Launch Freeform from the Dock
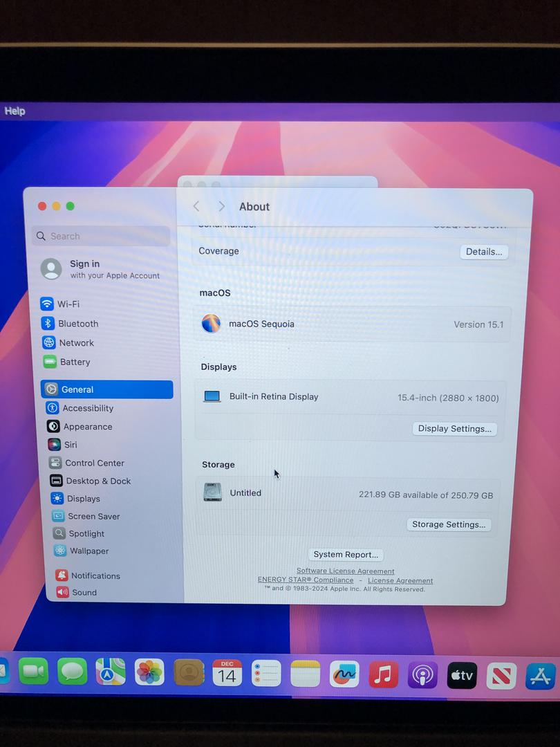 [x=344, y=674]
